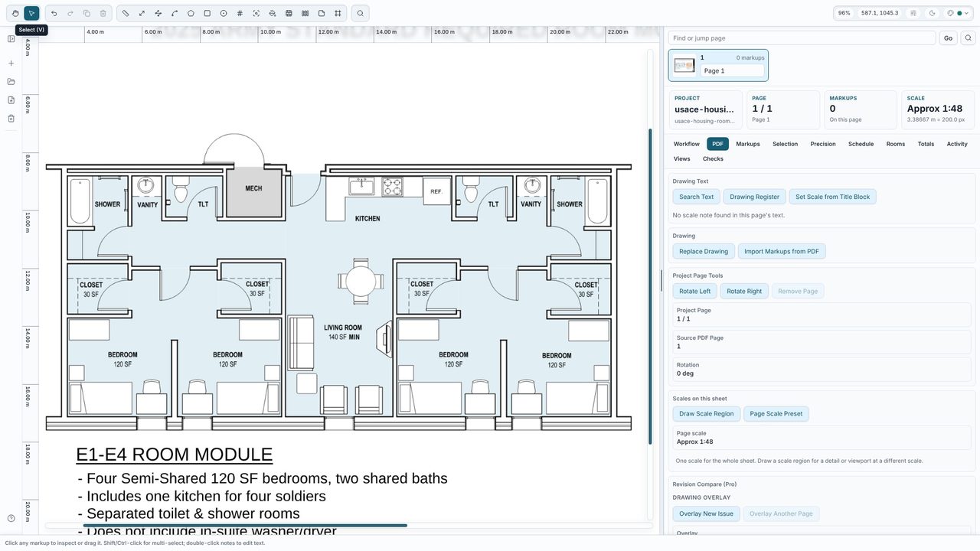The height and width of the screenshot is (551, 980).
Task: Click Set Scale from Title Block
Action: [833, 197]
